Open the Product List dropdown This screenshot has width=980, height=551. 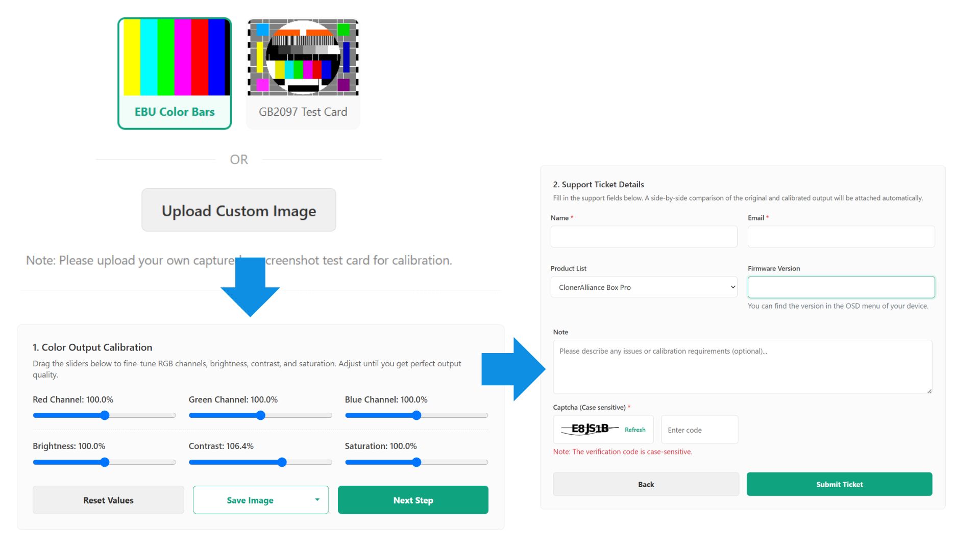pos(644,287)
